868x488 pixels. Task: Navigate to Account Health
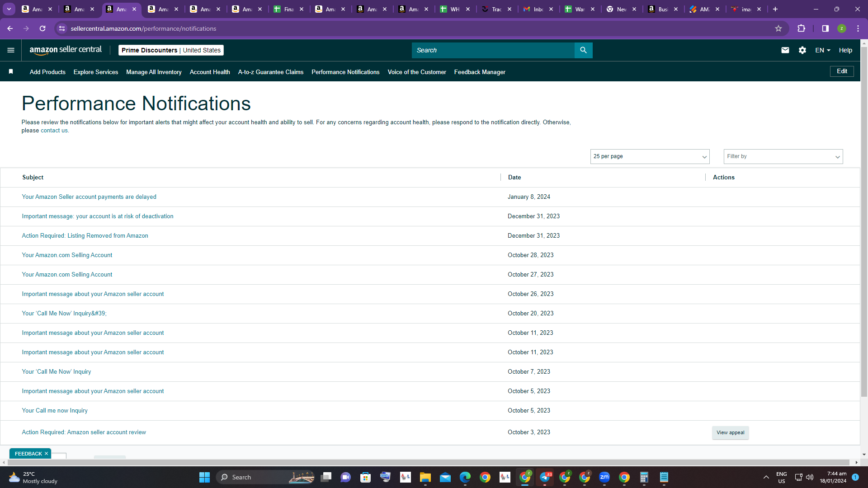210,72
